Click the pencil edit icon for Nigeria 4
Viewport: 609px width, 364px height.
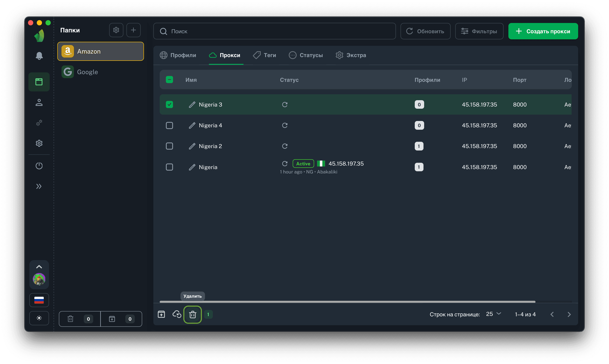tap(192, 125)
